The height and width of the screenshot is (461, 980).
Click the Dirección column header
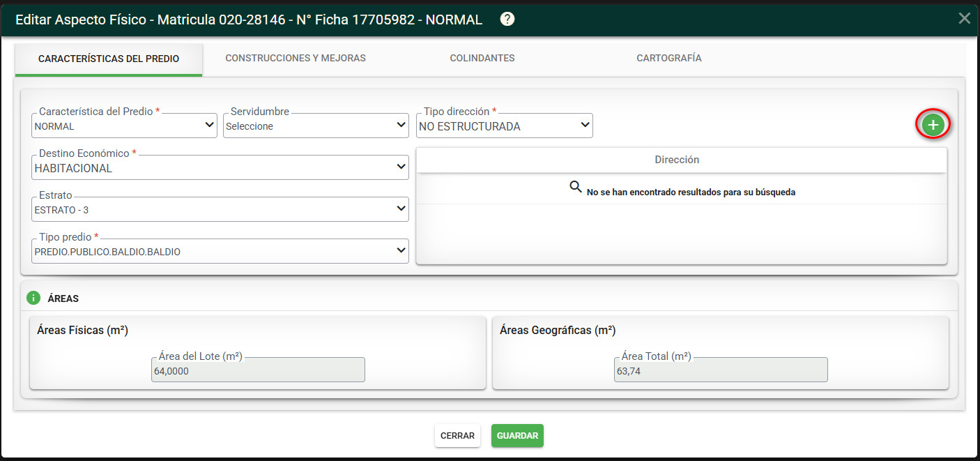(x=682, y=160)
